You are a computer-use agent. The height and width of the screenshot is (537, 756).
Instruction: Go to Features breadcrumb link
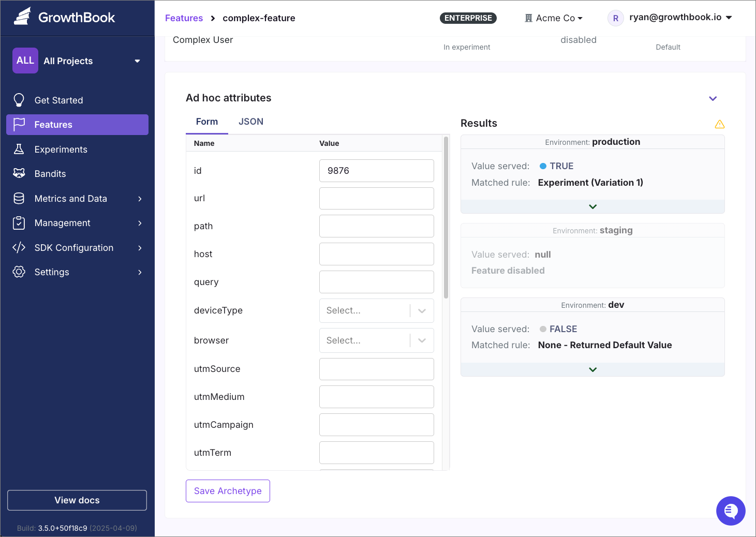184,18
